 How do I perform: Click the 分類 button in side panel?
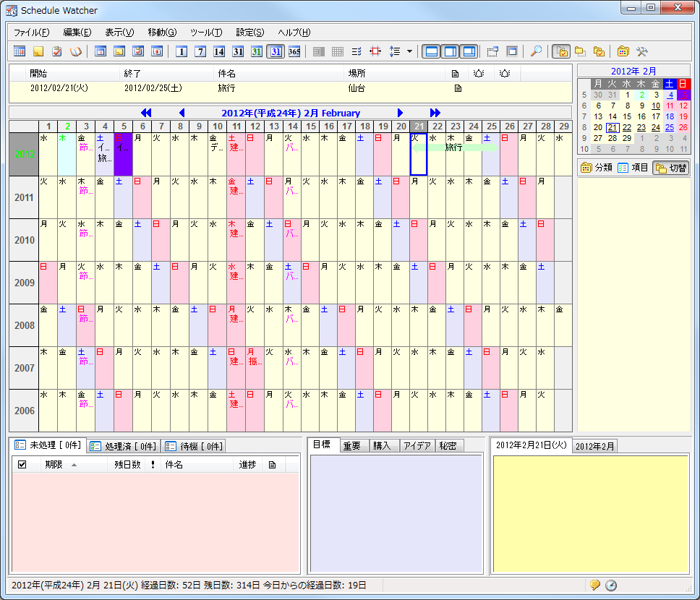click(x=597, y=168)
